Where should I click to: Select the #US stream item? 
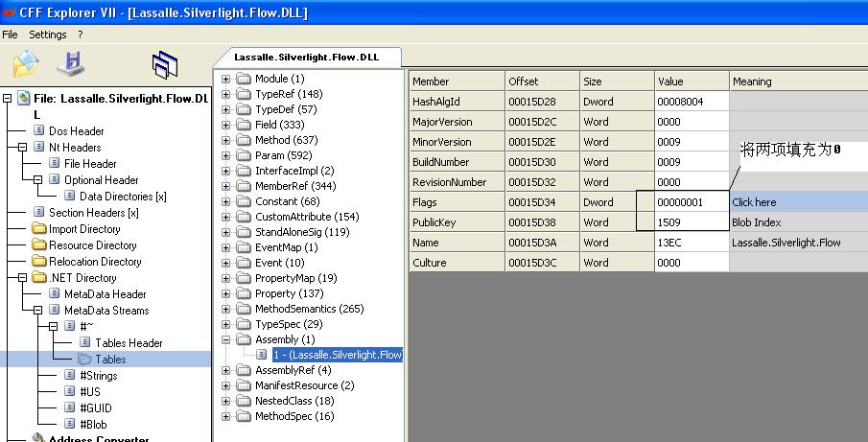tap(90, 391)
